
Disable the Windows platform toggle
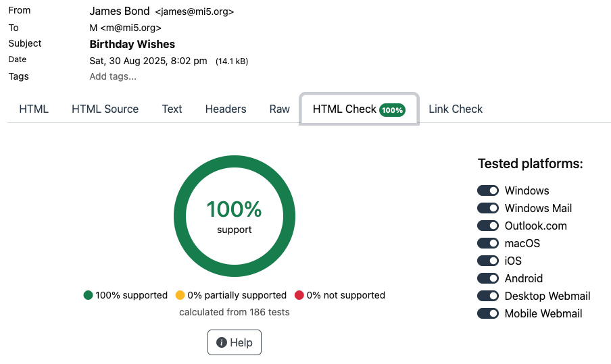[x=488, y=190]
